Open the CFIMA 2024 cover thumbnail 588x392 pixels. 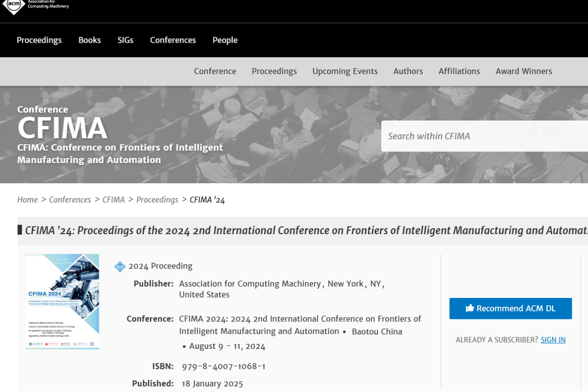pos(62,301)
